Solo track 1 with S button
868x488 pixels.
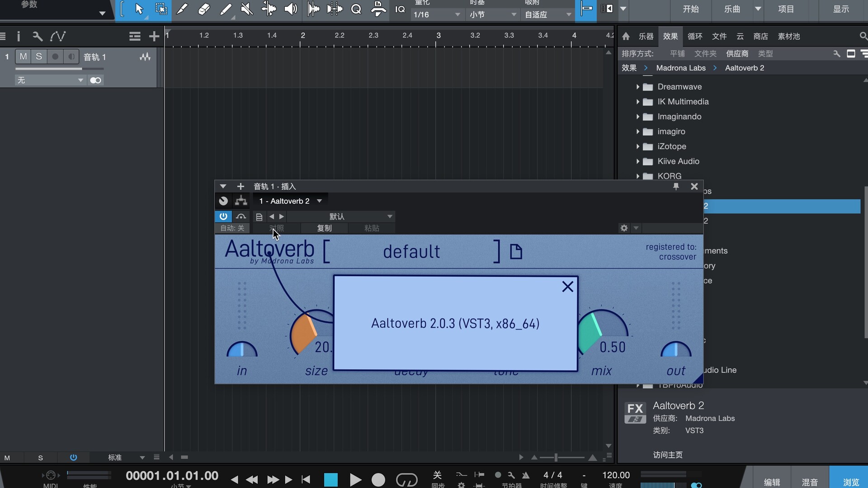point(39,56)
